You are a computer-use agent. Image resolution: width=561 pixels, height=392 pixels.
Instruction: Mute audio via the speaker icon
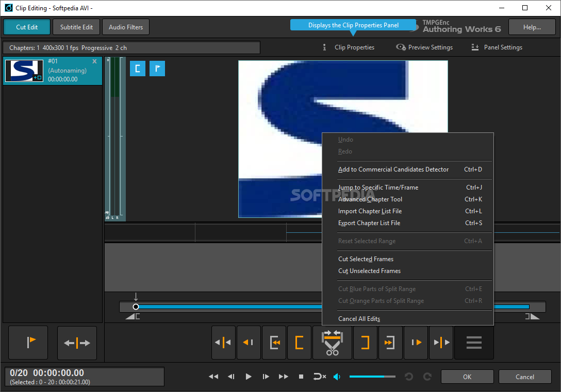[x=337, y=377]
